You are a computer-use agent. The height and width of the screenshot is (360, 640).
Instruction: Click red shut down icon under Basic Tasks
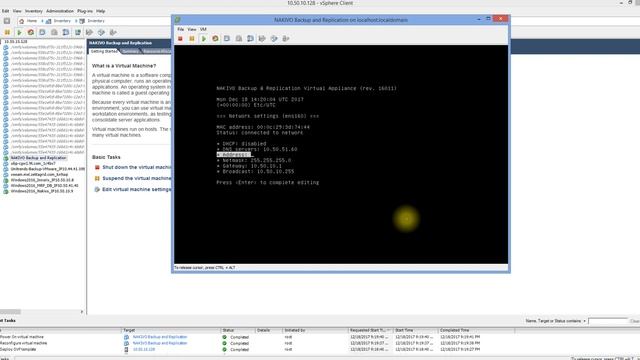[x=97, y=167]
